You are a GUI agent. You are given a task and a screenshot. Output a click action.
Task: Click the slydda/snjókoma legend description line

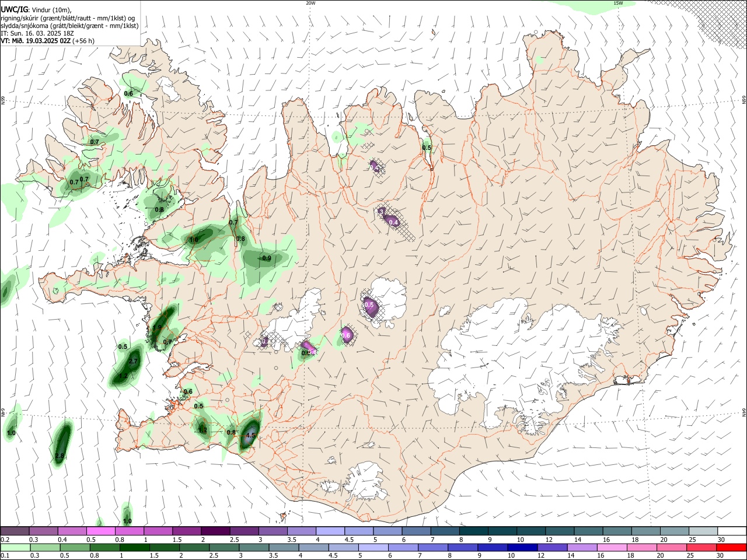(69, 26)
